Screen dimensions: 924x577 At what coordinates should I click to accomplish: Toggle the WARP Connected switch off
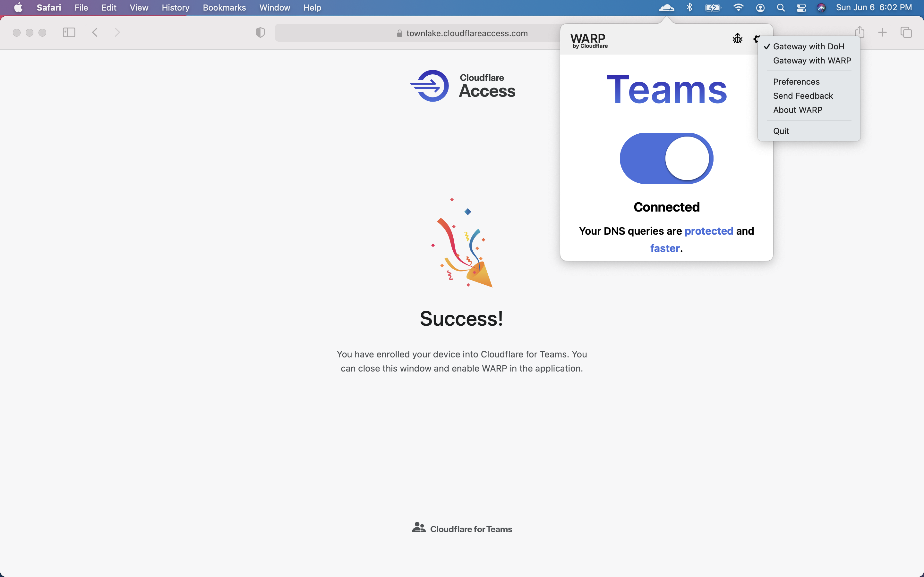666,158
